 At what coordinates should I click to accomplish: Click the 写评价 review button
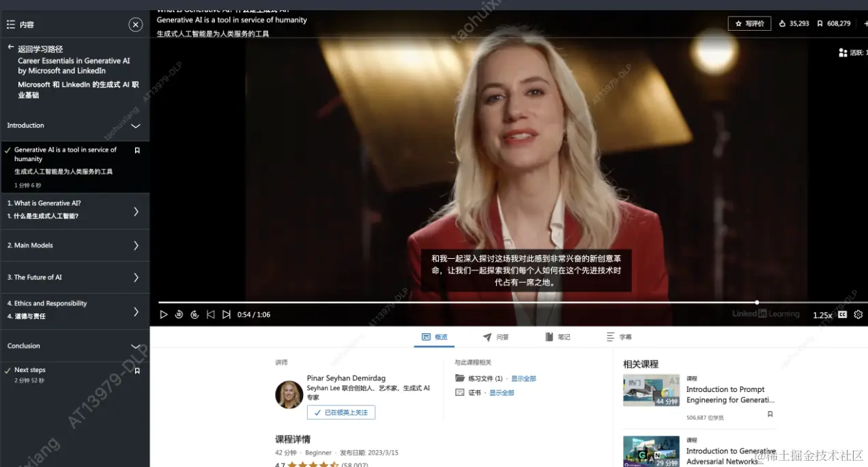pos(749,23)
